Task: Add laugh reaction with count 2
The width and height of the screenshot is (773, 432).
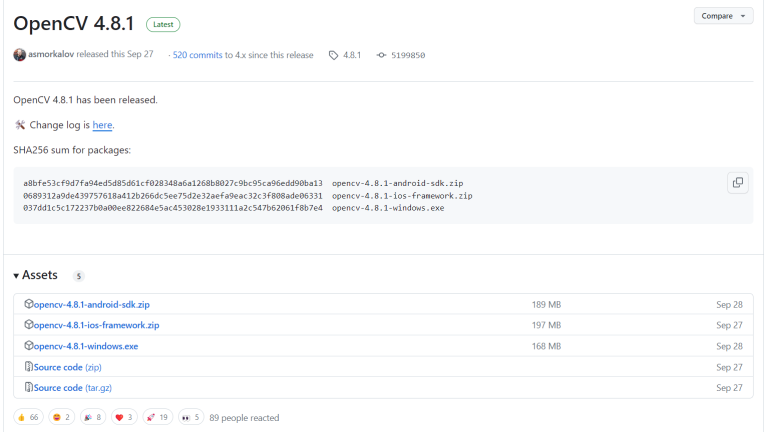Action: (62, 417)
